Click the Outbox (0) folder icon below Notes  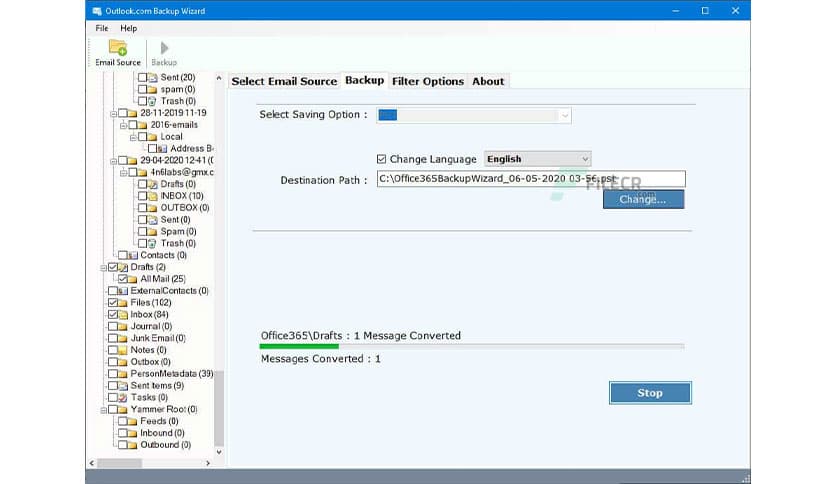click(123, 362)
